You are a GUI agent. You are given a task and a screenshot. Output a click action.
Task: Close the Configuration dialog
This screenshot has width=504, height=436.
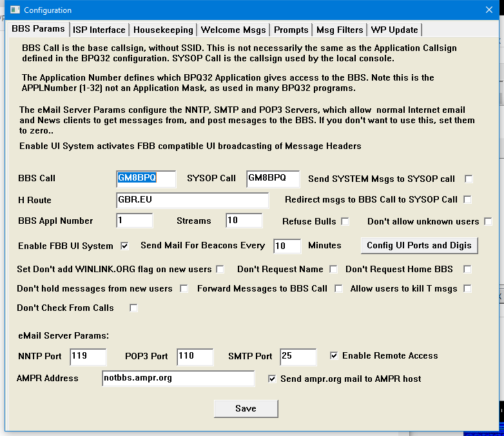pyautogui.click(x=489, y=10)
